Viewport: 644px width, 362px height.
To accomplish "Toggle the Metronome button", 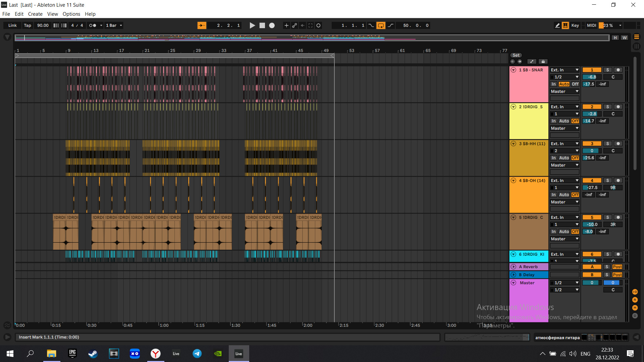I will 92,25.
